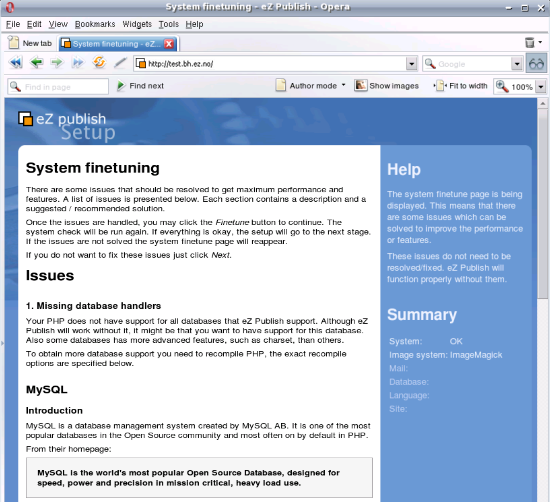
Task: Open the panel with the glasses icon
Action: pos(536,63)
